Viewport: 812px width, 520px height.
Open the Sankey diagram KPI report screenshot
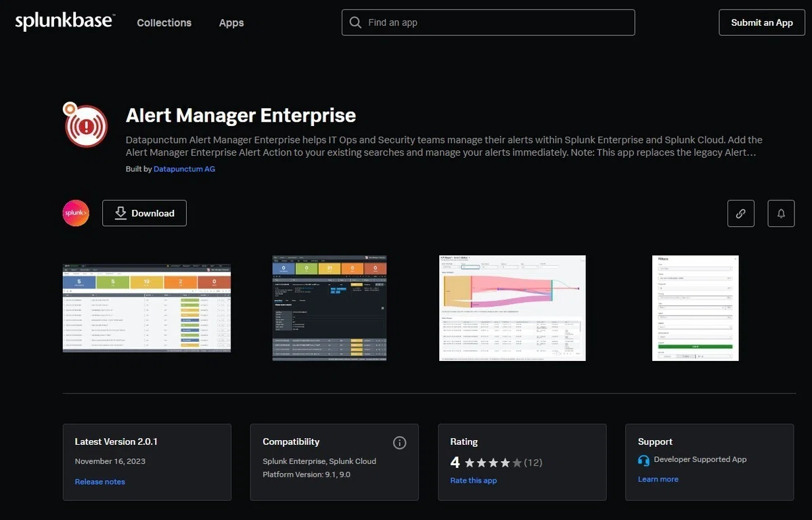[512, 308]
